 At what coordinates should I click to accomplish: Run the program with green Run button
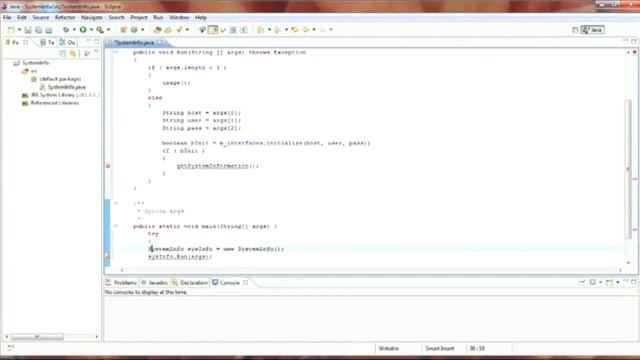83,30
